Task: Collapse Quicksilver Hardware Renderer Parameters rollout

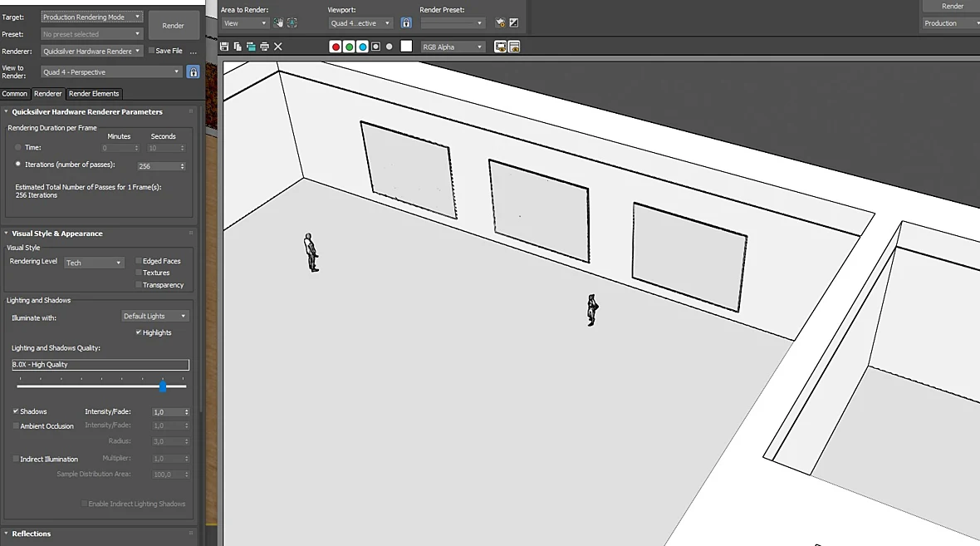Action: (x=87, y=112)
